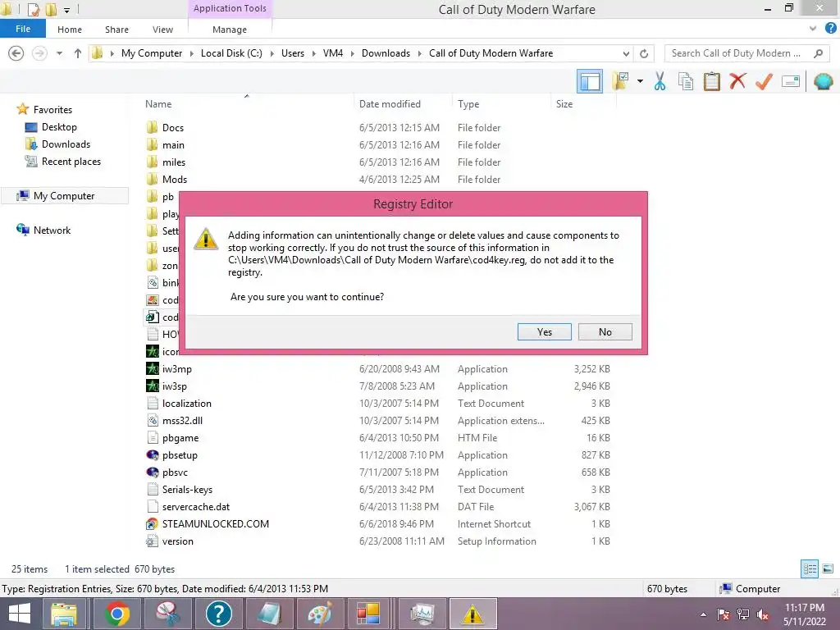Sort files by the Name column

158,104
